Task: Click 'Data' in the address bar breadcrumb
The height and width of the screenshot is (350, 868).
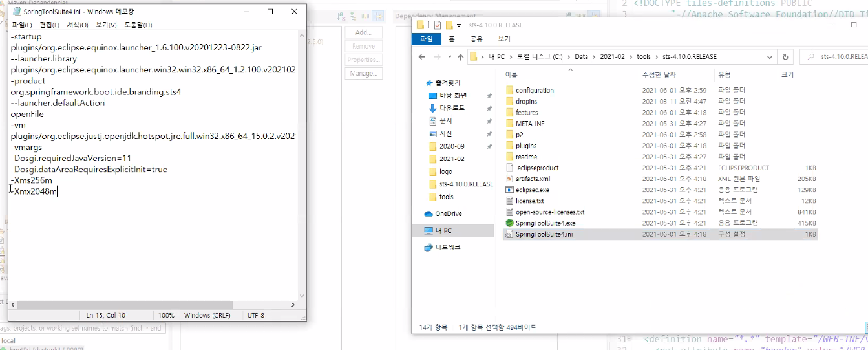Action: 582,57
